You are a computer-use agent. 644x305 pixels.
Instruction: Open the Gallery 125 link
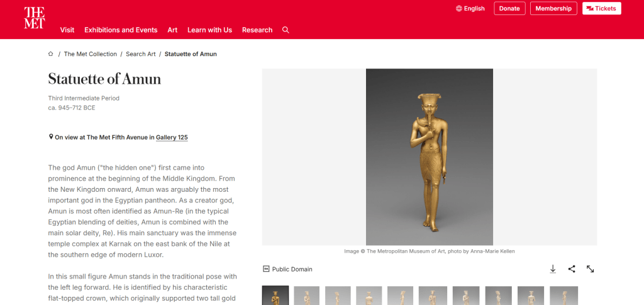click(x=172, y=138)
